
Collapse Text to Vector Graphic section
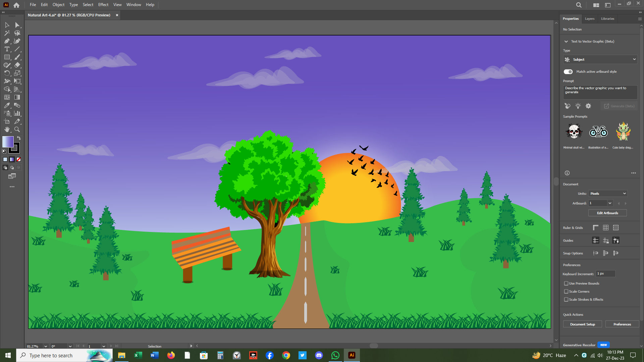[566, 42]
